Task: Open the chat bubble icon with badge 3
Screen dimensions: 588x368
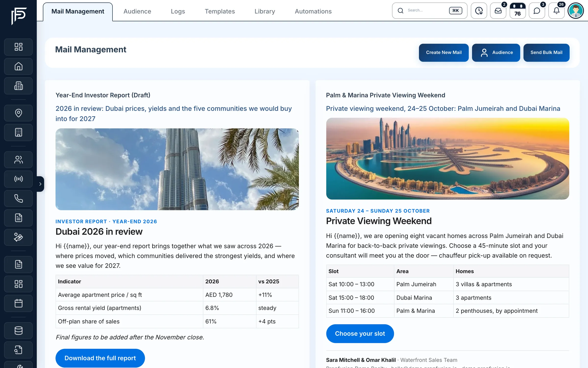Action: pos(537,11)
